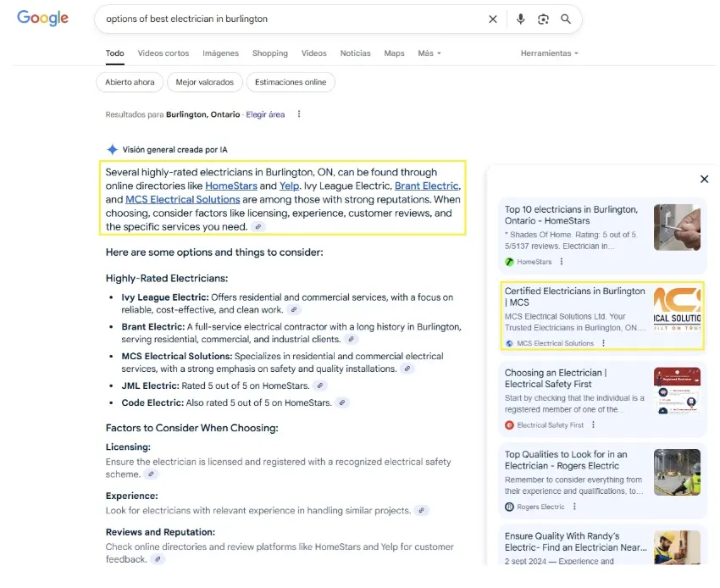
Task: Open source link icon after Experience paragraph
Action: click(x=421, y=510)
